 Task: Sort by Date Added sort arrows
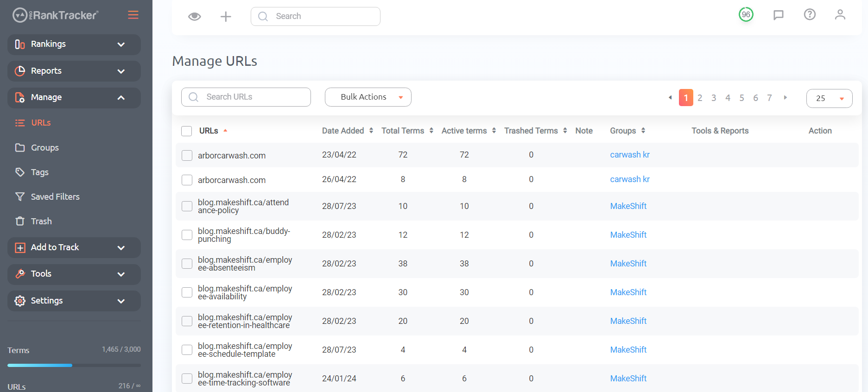click(371, 131)
